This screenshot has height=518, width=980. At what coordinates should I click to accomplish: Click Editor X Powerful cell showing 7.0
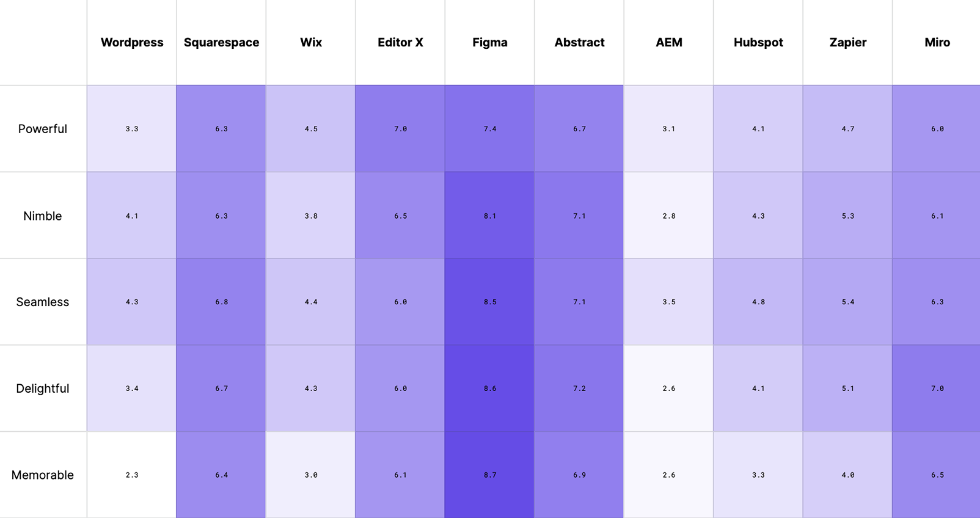[x=400, y=129]
